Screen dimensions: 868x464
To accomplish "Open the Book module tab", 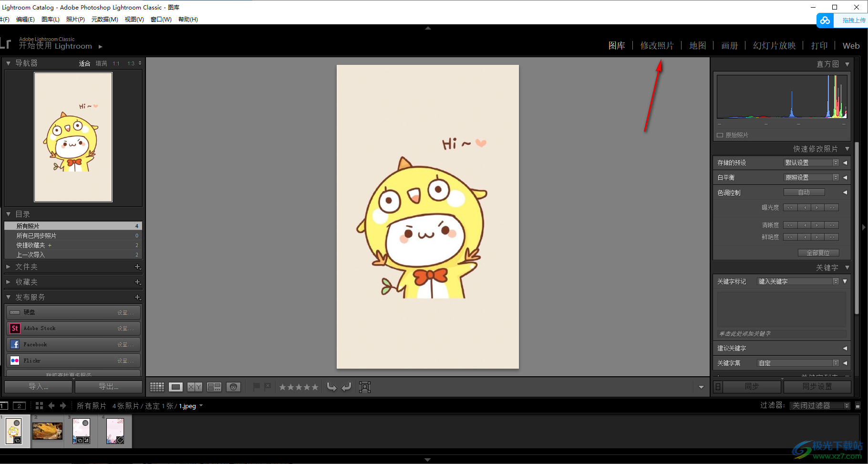I will tap(730, 46).
